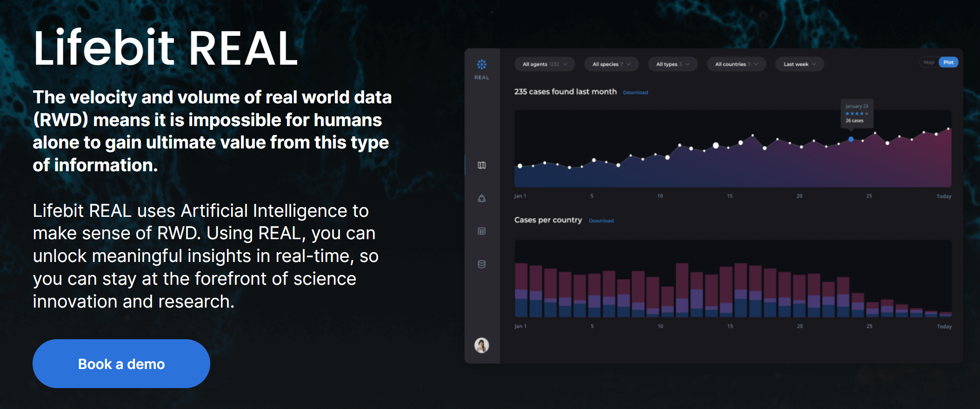980x409 pixels.
Task: Select the blue January 23 data point
Action: pyautogui.click(x=851, y=139)
